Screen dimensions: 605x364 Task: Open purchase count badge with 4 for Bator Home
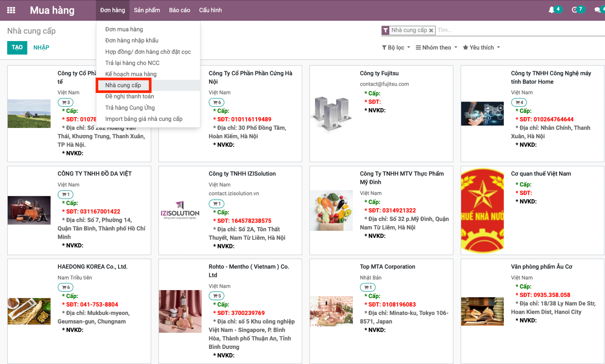(519, 102)
